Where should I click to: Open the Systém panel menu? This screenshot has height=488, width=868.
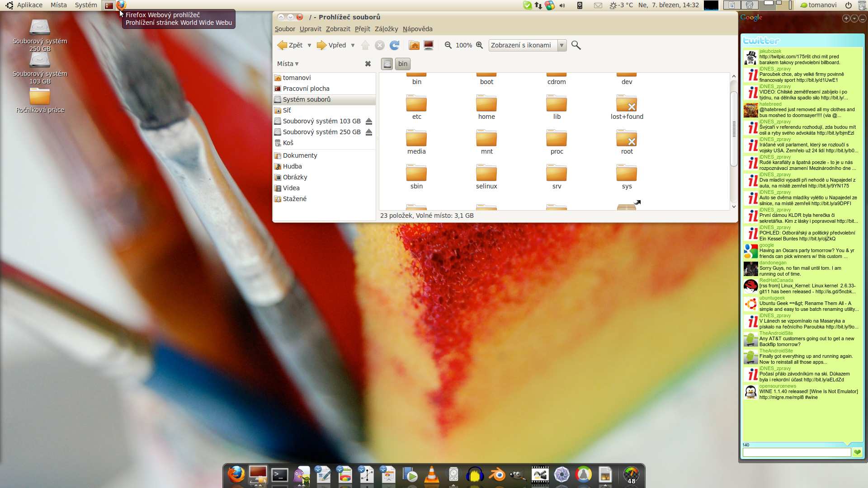click(x=86, y=5)
